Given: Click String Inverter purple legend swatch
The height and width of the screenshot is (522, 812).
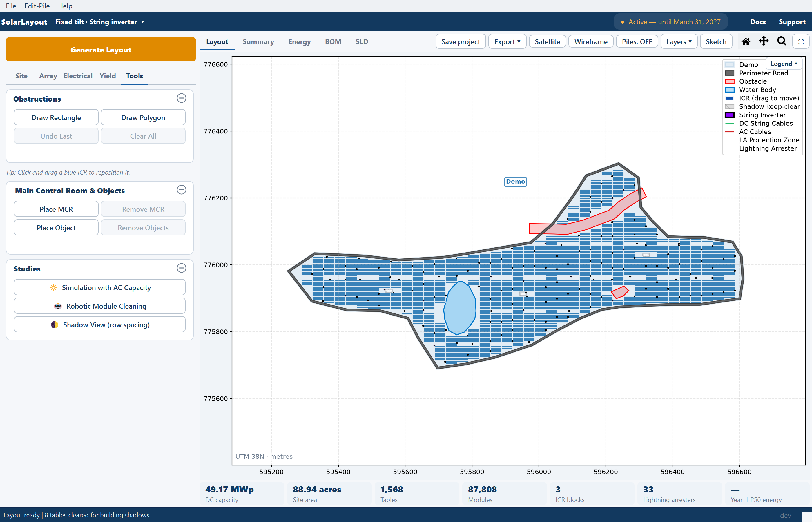Looking at the screenshot, I should [729, 115].
